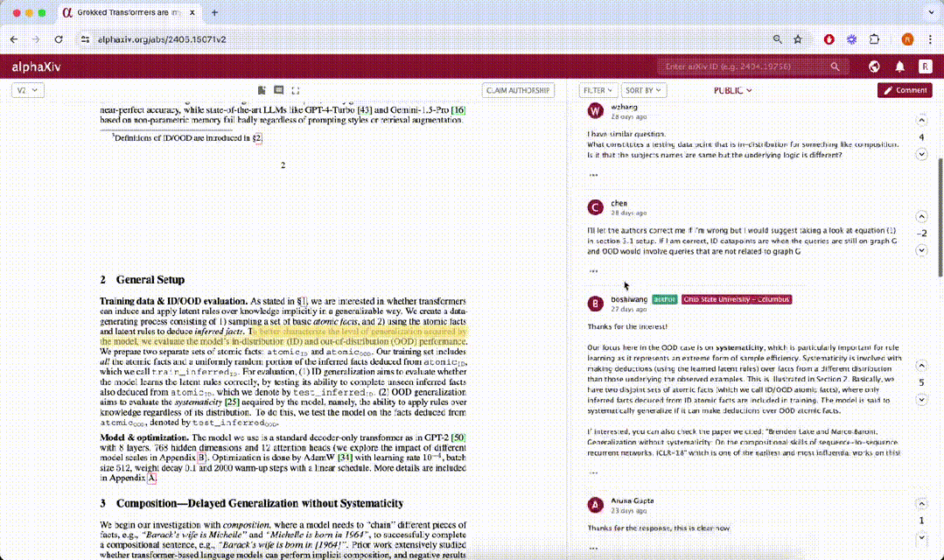Screen dimensions: 944x560
Task: Open the V2 version dropdown
Action: tap(27, 90)
